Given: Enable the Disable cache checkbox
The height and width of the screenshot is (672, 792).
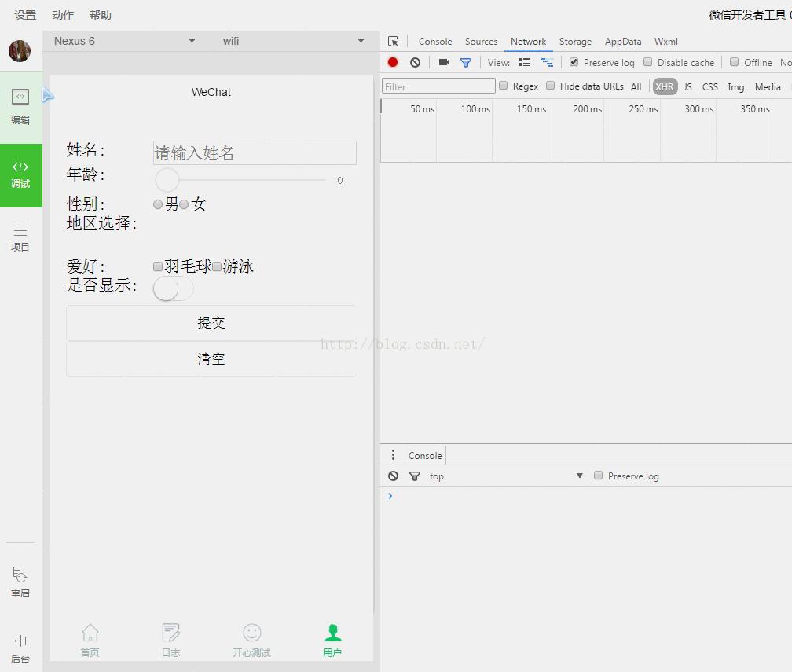Looking at the screenshot, I should coord(647,61).
